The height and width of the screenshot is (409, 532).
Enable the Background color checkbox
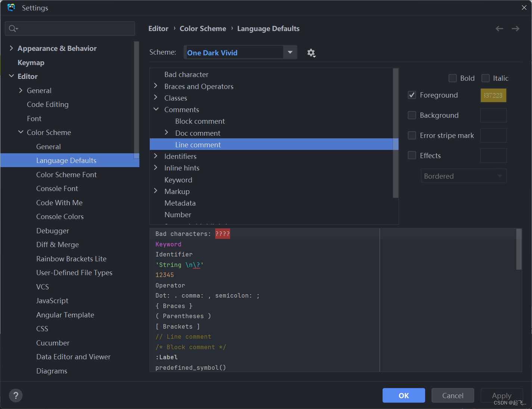click(x=412, y=115)
